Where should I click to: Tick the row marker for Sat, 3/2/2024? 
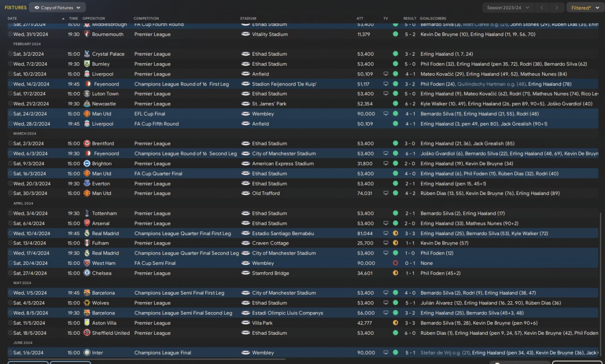pos(10,54)
